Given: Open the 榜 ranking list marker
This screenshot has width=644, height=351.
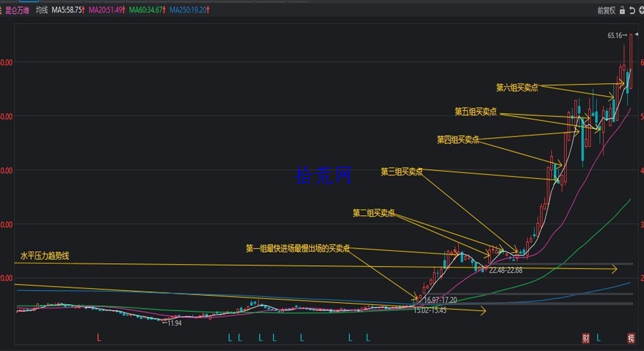Looking at the screenshot, I should coord(631,338).
